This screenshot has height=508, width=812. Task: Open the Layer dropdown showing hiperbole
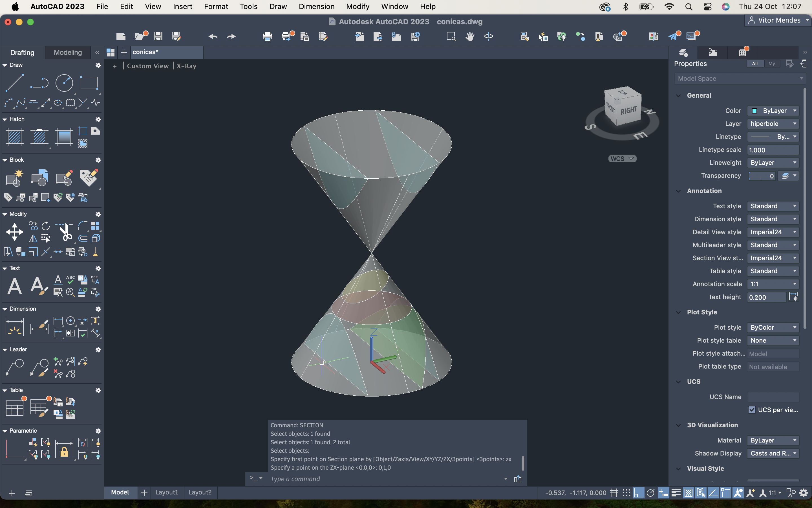pos(773,124)
